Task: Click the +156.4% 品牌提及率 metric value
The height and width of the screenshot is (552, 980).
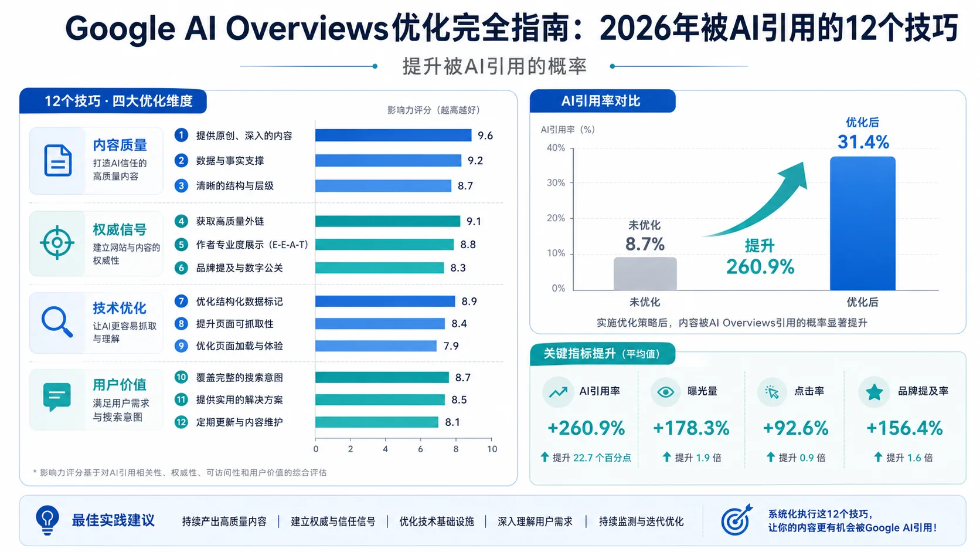Action: (904, 428)
